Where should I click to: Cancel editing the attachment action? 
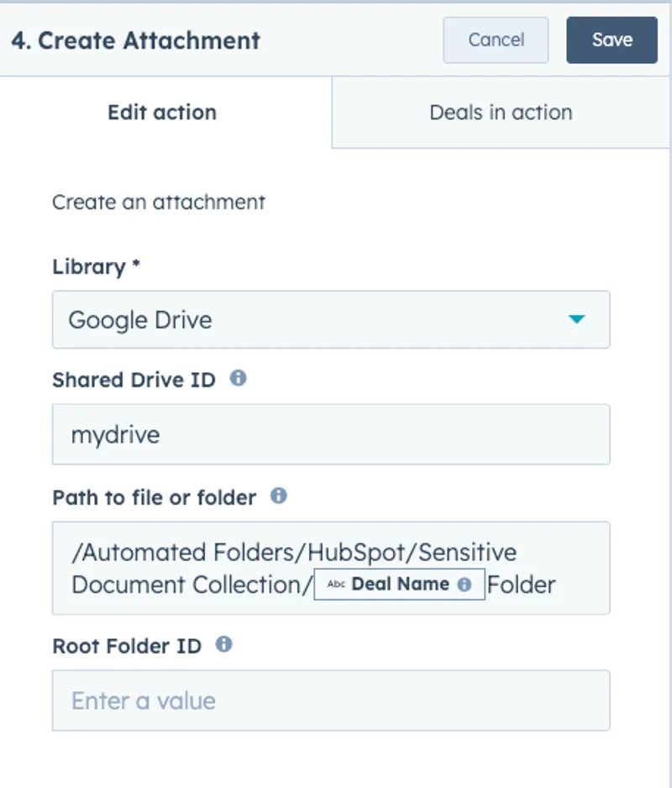(496, 39)
